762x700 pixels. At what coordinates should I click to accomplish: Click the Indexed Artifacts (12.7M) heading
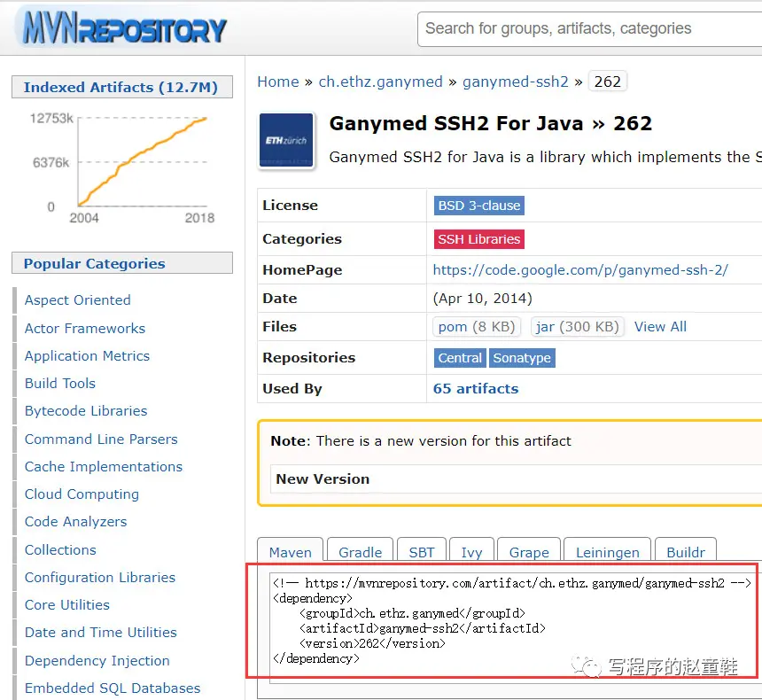pyautogui.click(x=122, y=87)
